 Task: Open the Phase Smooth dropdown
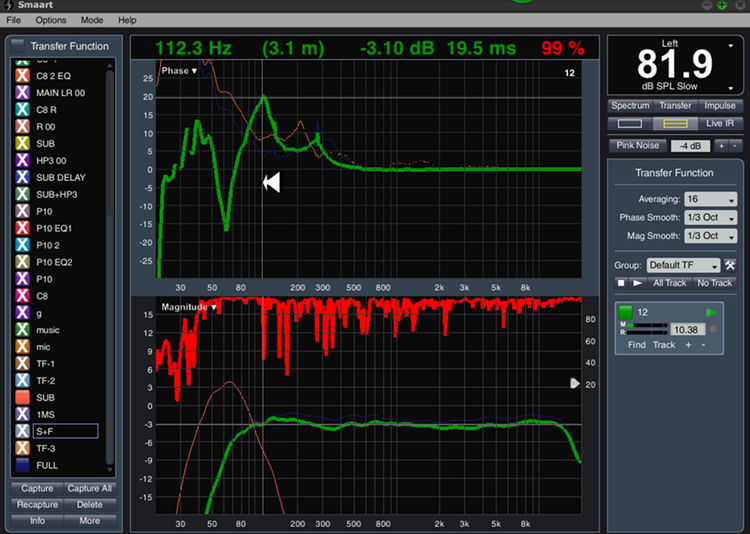coord(710,217)
